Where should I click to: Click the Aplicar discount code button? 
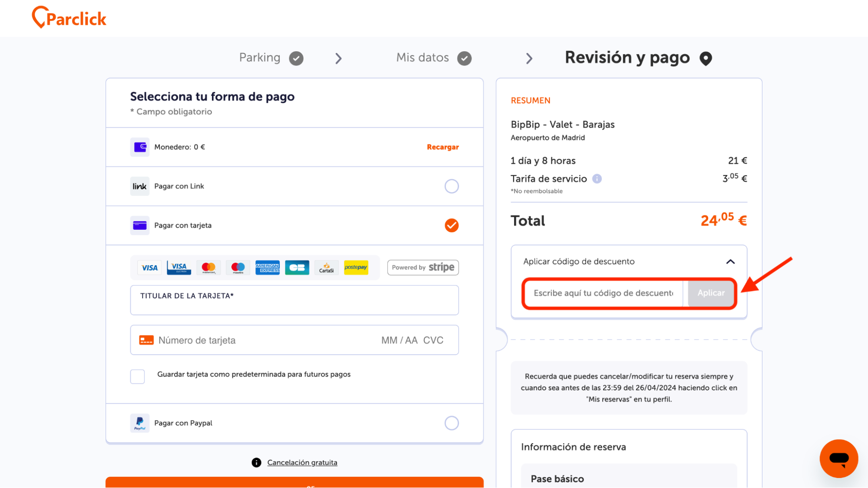(x=711, y=293)
